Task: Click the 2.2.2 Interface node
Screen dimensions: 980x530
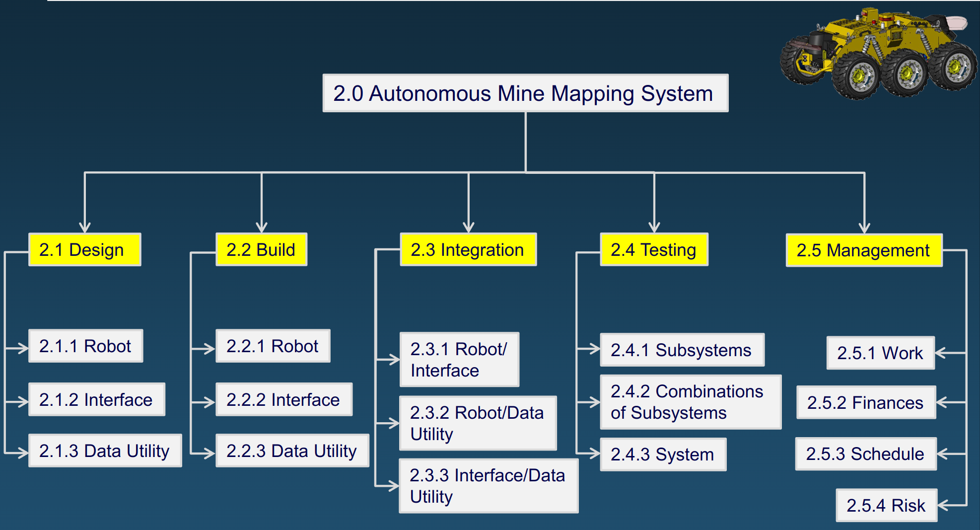Action: coord(283,399)
